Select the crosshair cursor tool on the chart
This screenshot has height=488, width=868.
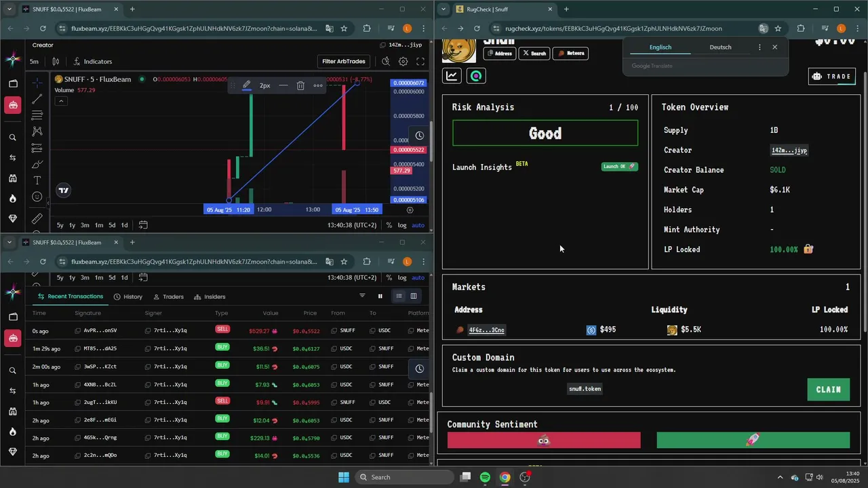tap(37, 82)
